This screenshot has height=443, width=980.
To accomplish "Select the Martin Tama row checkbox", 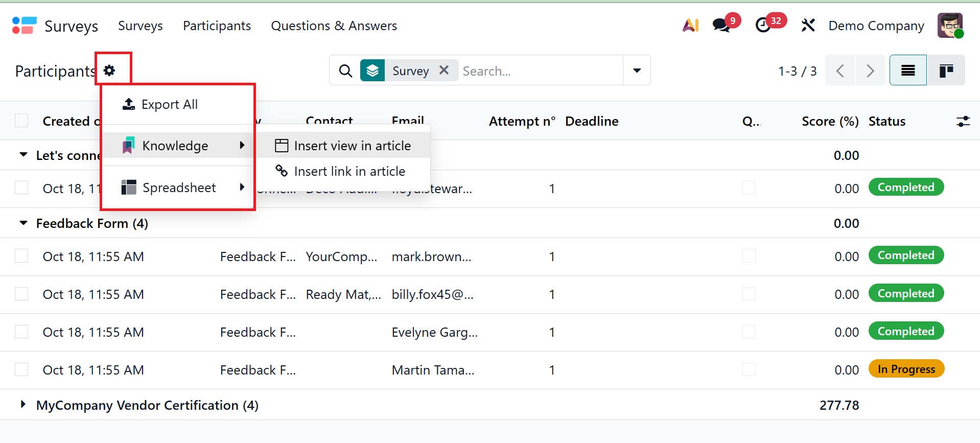I will pyautogui.click(x=21, y=369).
